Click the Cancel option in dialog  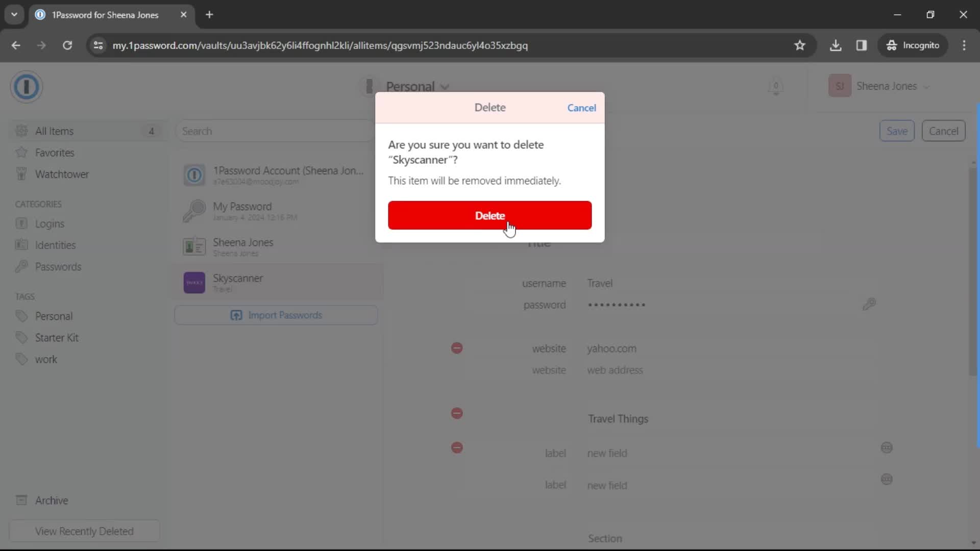click(x=581, y=108)
